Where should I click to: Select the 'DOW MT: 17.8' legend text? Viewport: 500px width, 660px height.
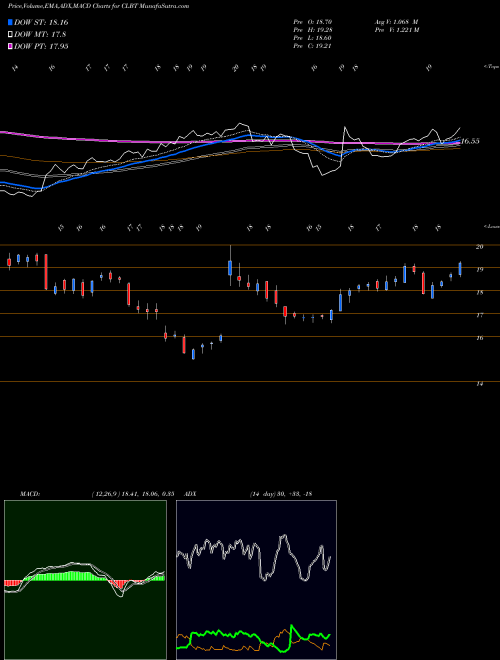(x=40, y=35)
